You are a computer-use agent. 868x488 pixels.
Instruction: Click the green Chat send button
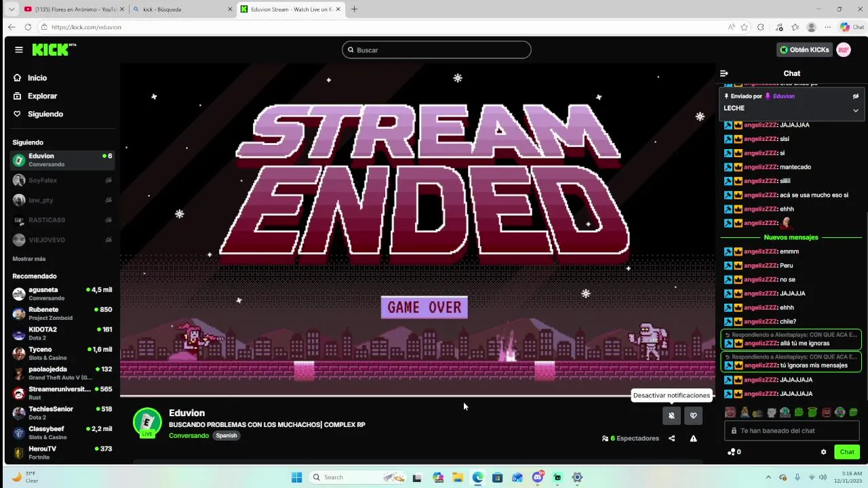point(847,452)
